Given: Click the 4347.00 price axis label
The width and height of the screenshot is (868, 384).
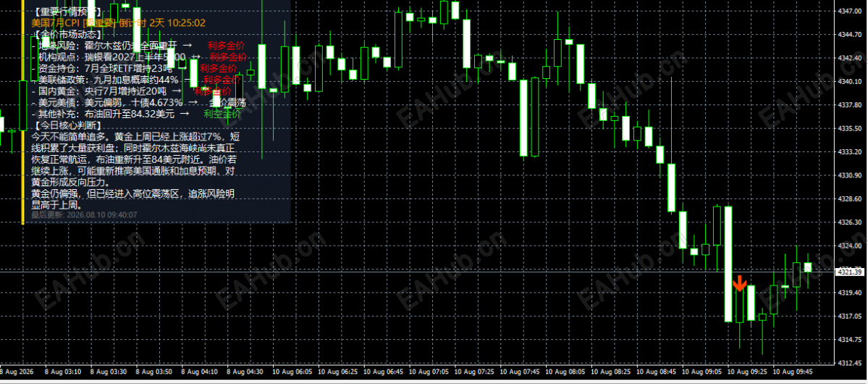Looking at the screenshot, I should tap(851, 11).
